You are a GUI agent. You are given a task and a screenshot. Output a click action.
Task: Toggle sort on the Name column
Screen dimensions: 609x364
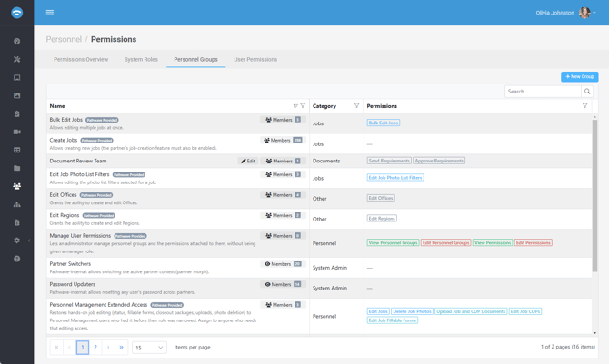point(295,105)
